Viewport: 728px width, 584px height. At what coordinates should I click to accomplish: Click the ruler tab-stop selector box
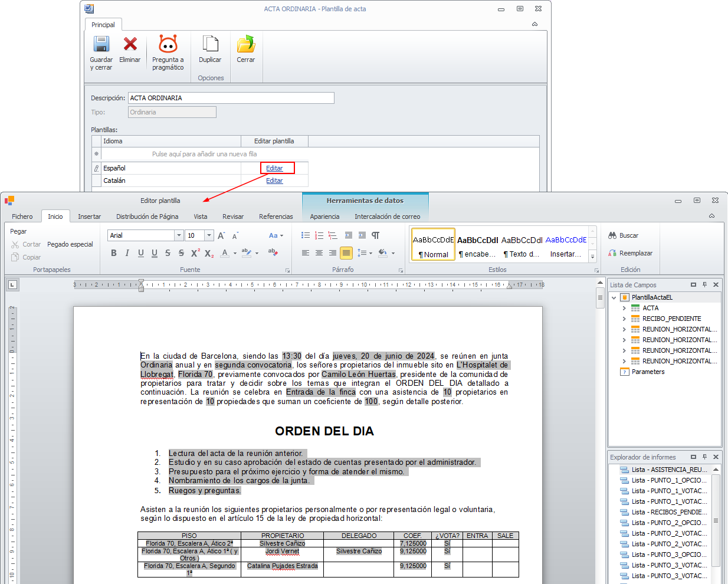pyautogui.click(x=12, y=285)
